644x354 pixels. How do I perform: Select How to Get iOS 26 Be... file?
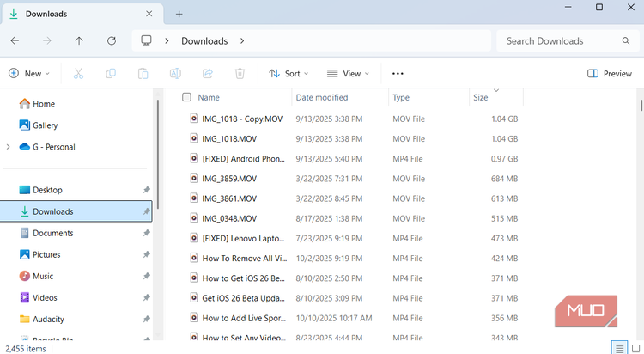243,278
